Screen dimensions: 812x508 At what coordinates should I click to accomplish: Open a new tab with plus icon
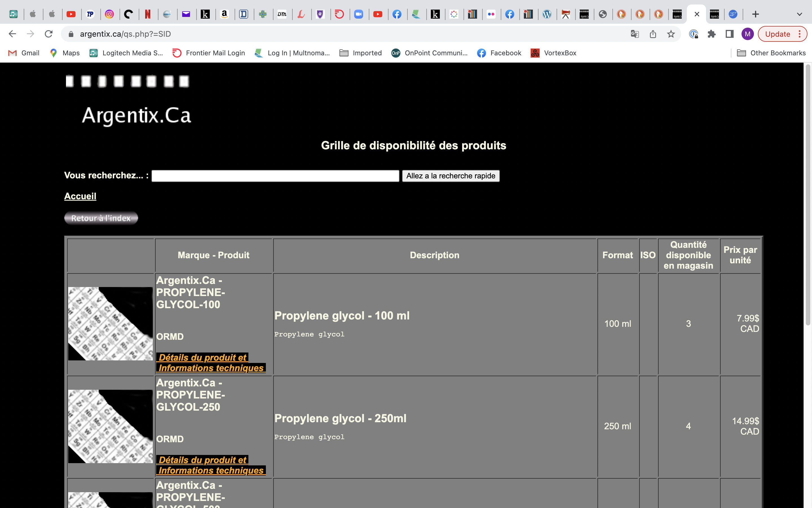point(755,14)
